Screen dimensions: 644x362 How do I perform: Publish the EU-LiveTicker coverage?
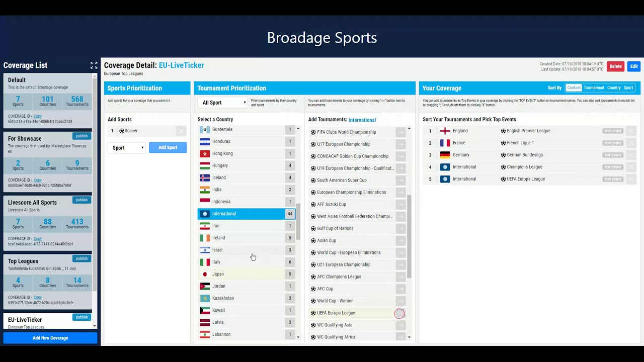[x=82, y=317]
